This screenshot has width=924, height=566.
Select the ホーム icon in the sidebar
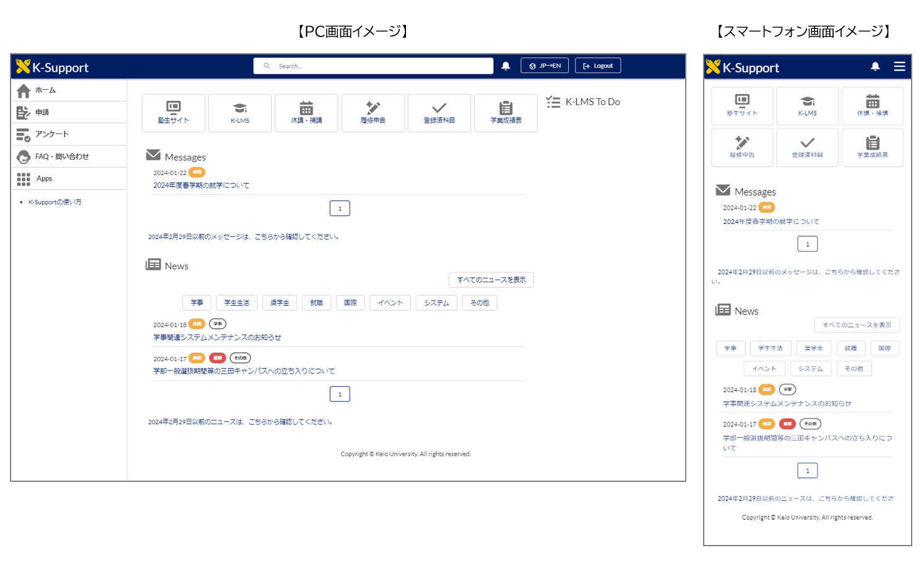(x=23, y=90)
